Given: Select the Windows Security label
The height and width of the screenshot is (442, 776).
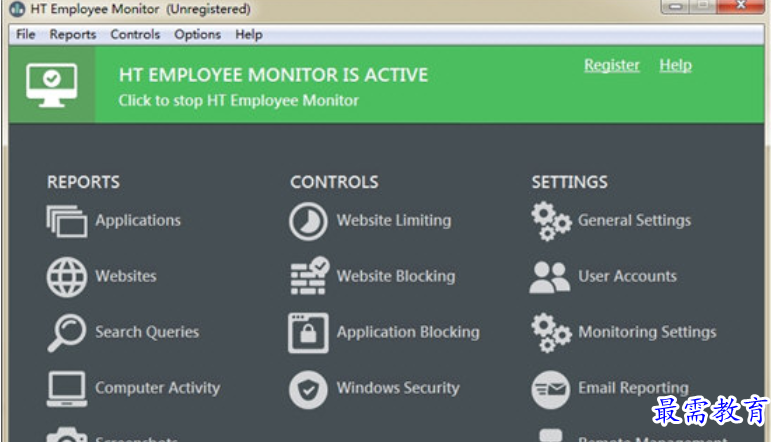Looking at the screenshot, I should pos(398,388).
